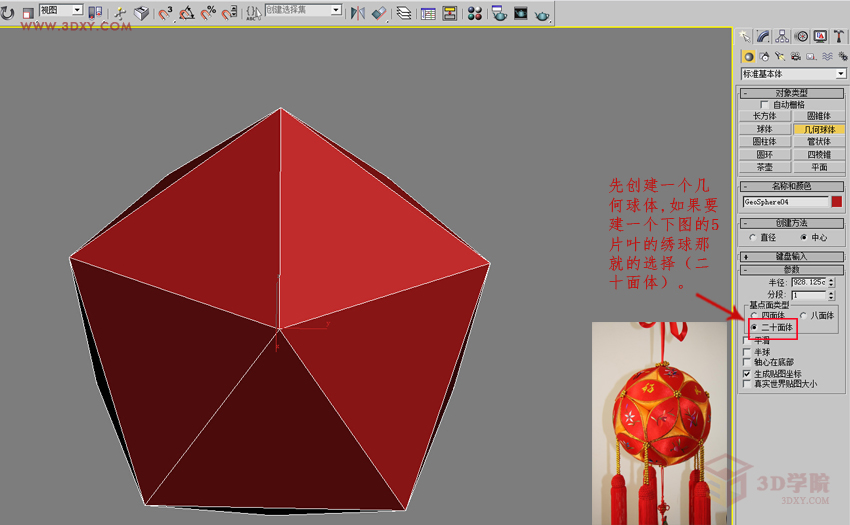Collapse 创建方法 rollout
The width and height of the screenshot is (850, 525).
(x=791, y=223)
